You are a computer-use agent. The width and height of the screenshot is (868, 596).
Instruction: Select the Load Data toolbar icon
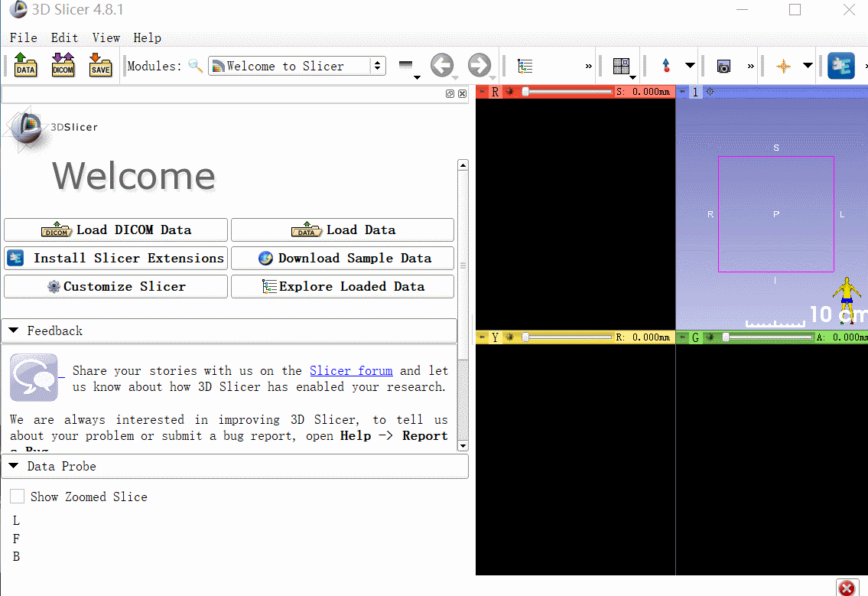[x=25, y=66]
